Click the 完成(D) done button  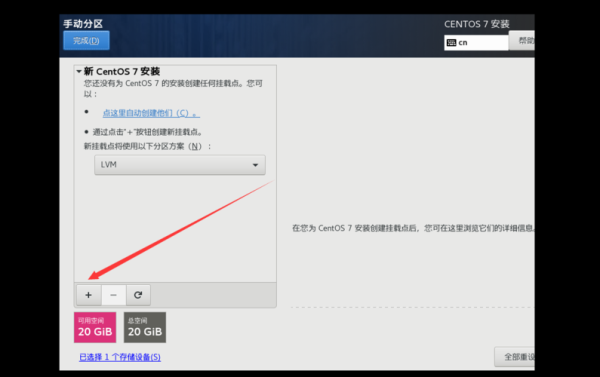(86, 41)
